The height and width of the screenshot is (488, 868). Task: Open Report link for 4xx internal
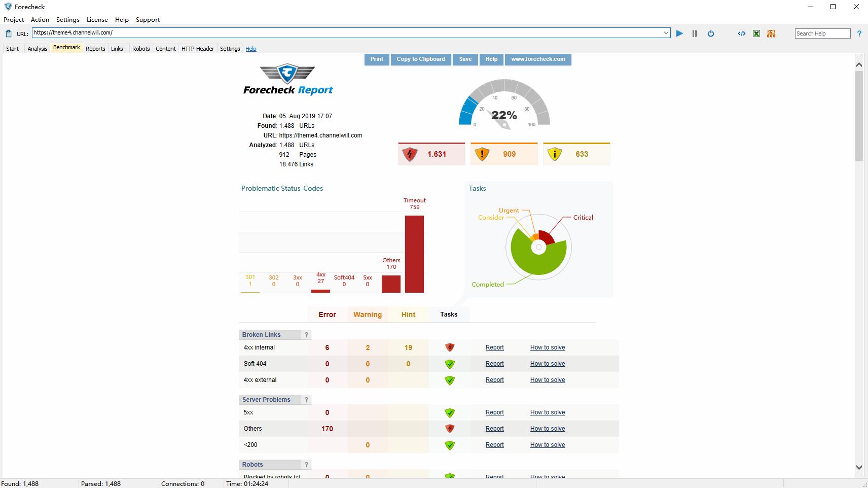point(494,347)
